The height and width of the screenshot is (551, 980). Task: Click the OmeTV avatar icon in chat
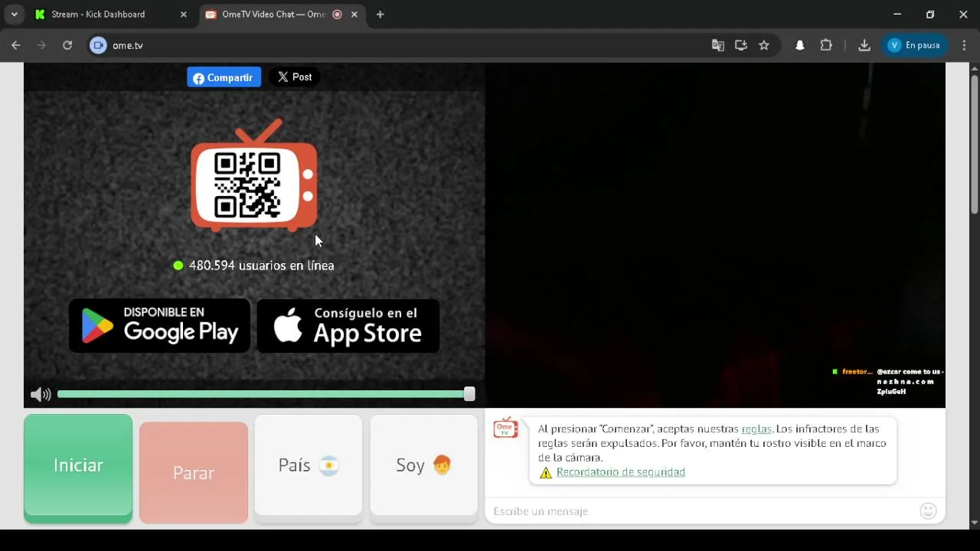point(505,429)
